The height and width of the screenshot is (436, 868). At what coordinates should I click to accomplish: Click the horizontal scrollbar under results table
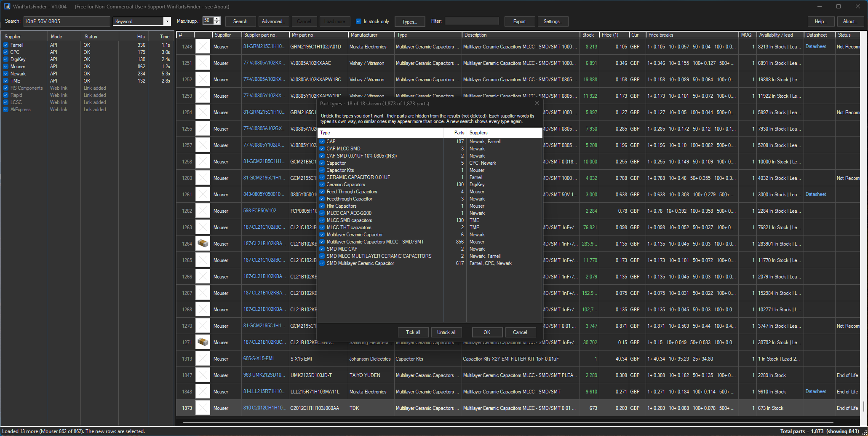[x=508, y=422]
